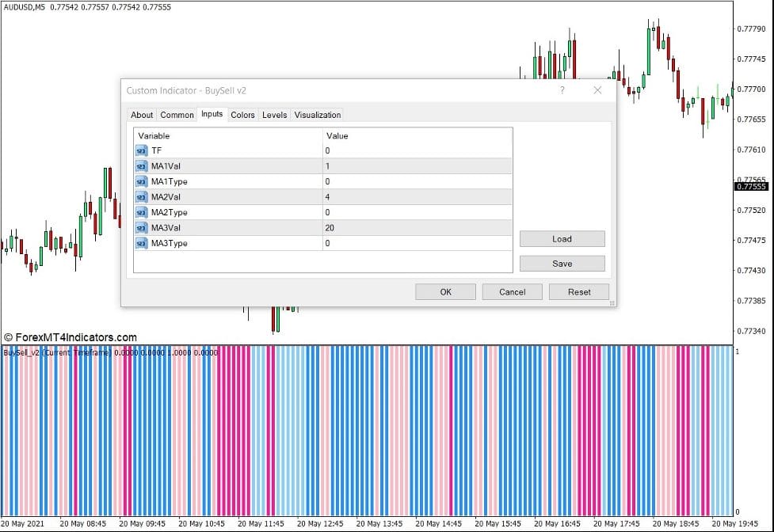774x532 pixels.
Task: Select the Inputs tab
Action: tap(212, 115)
